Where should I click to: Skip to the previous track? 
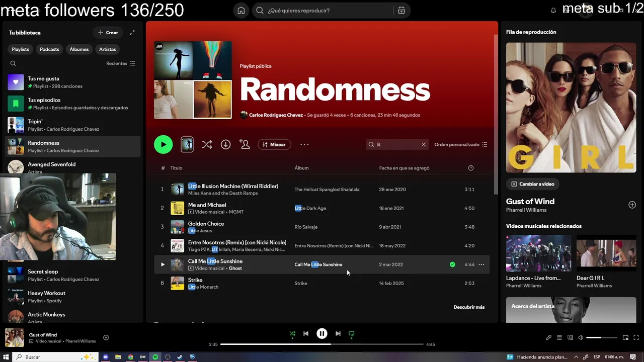coord(306,333)
